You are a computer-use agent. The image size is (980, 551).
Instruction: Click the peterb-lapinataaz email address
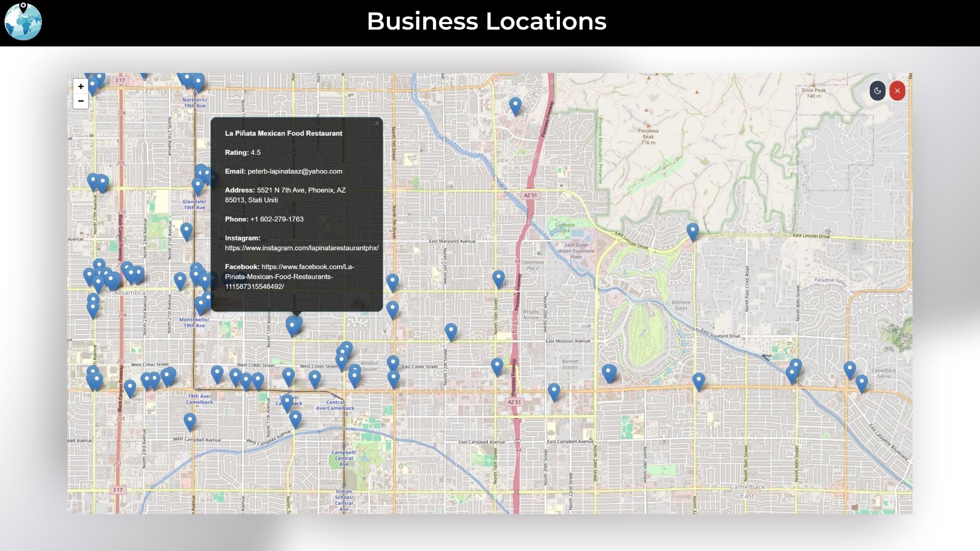295,171
